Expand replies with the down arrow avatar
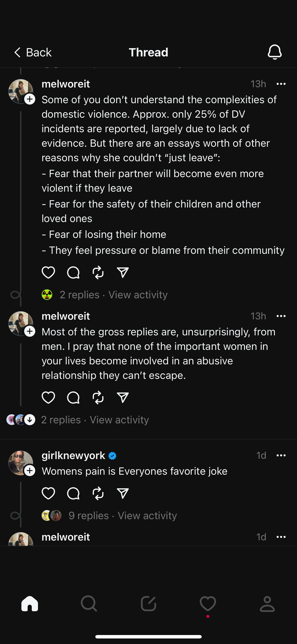 (x=30, y=419)
